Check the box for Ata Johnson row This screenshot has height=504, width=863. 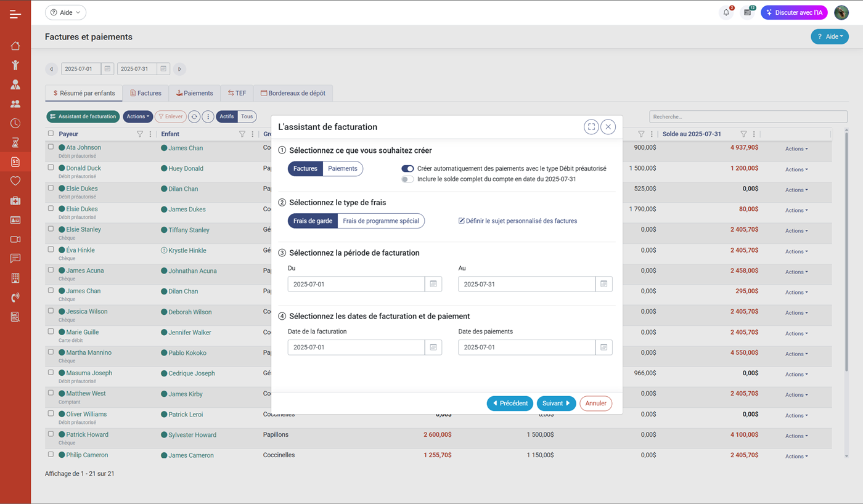click(51, 147)
